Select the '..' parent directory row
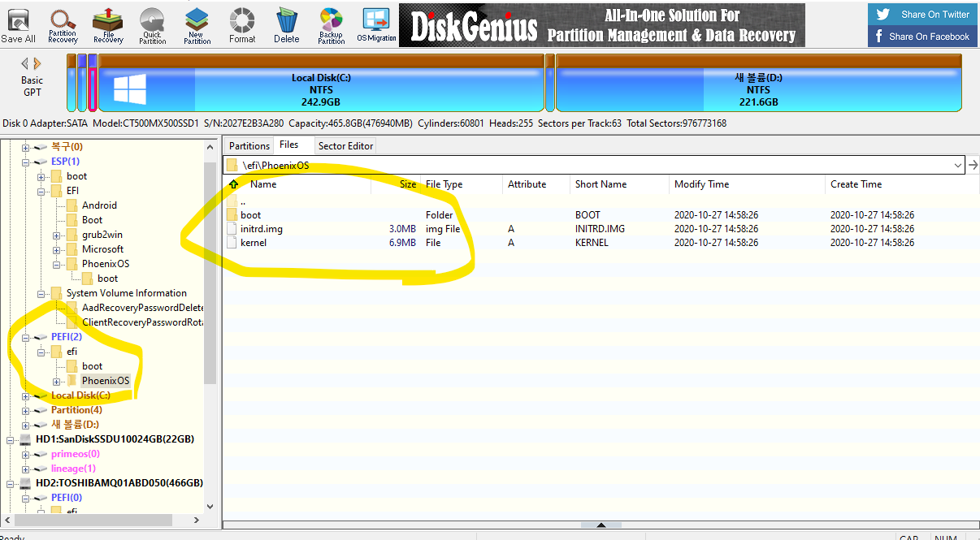This screenshot has height=540, width=980. click(x=601, y=201)
